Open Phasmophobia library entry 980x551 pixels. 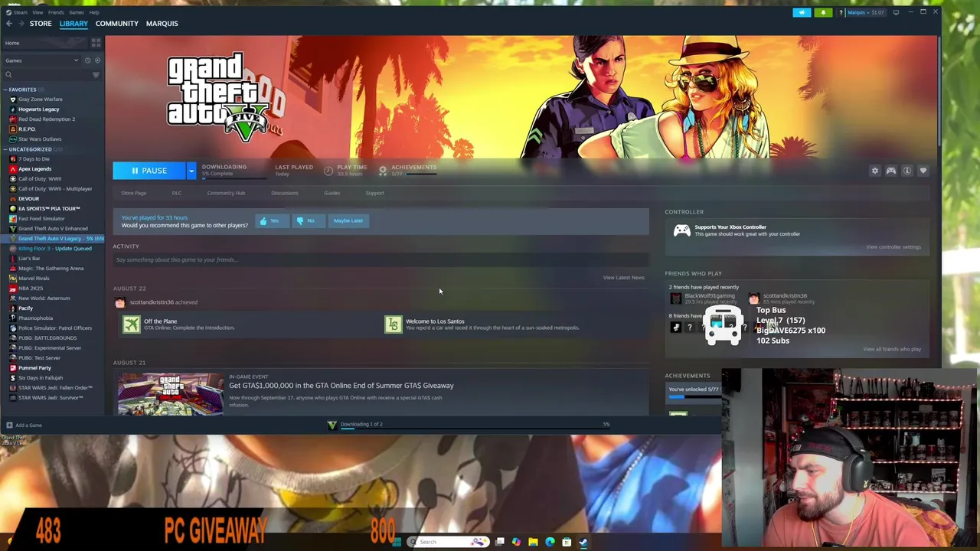point(35,318)
